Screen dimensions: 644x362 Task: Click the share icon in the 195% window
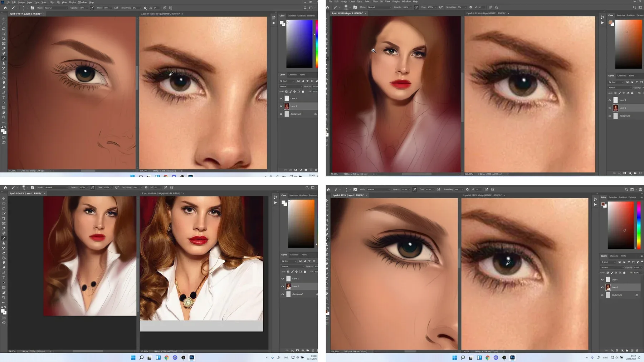click(x=640, y=189)
